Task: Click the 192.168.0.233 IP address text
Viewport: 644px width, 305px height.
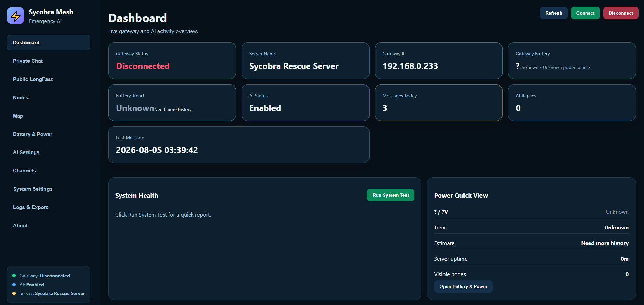Action: [x=410, y=66]
